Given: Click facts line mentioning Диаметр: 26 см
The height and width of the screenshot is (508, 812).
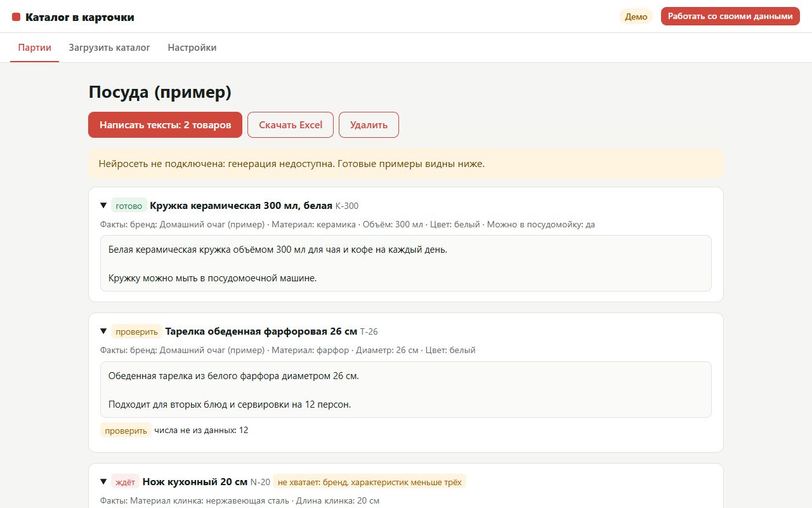Looking at the screenshot, I should pyautogui.click(x=288, y=350).
